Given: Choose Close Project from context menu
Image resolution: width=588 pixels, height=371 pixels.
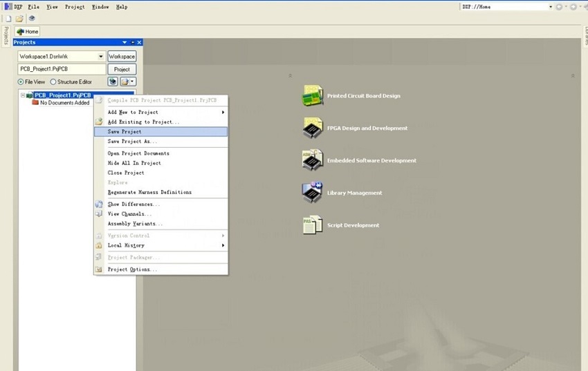Looking at the screenshot, I should 160,173.
